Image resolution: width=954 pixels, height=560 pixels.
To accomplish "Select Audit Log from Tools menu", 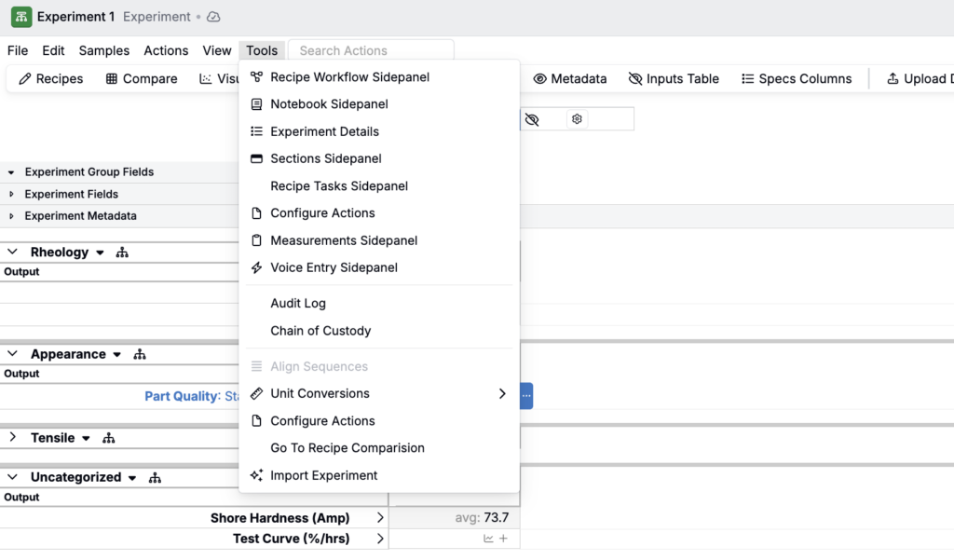I will (x=298, y=304).
